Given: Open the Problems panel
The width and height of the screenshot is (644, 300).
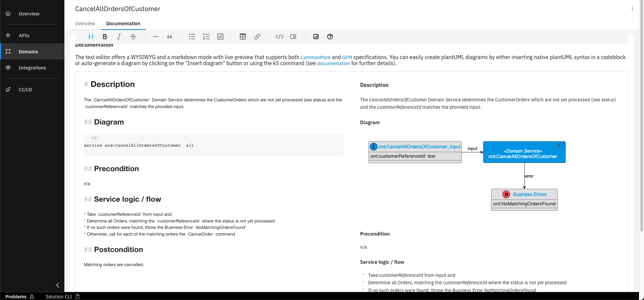Looking at the screenshot, I should tap(20, 296).
